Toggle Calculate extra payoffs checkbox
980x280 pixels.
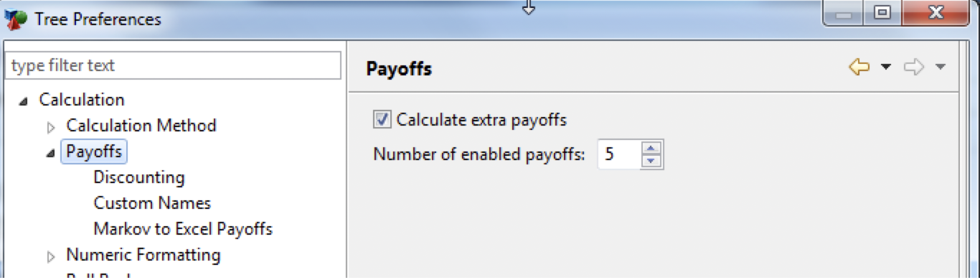pyautogui.click(x=382, y=120)
